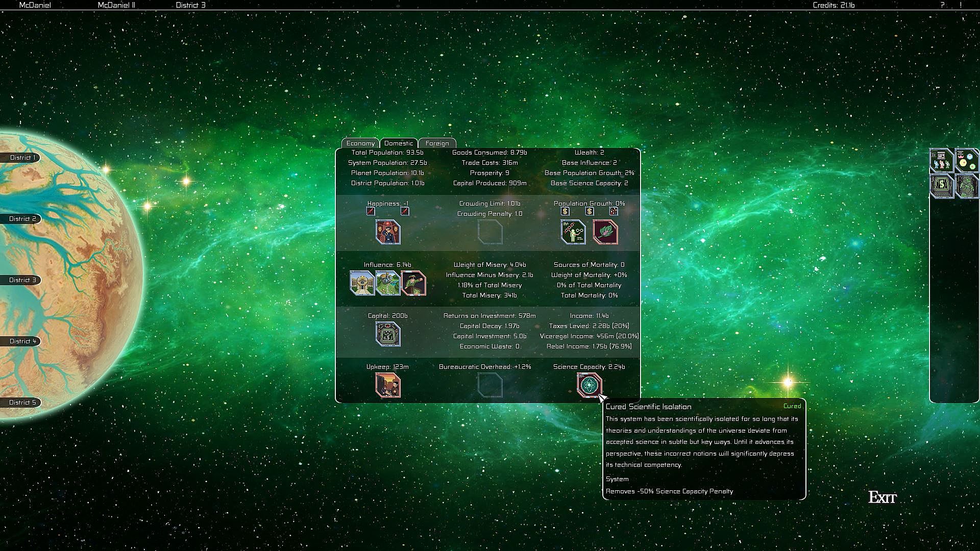
Task: Open the golden palace card under Influence
Action: pos(362,283)
